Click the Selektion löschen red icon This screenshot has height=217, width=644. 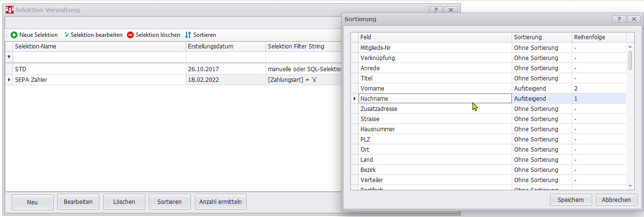coord(130,35)
